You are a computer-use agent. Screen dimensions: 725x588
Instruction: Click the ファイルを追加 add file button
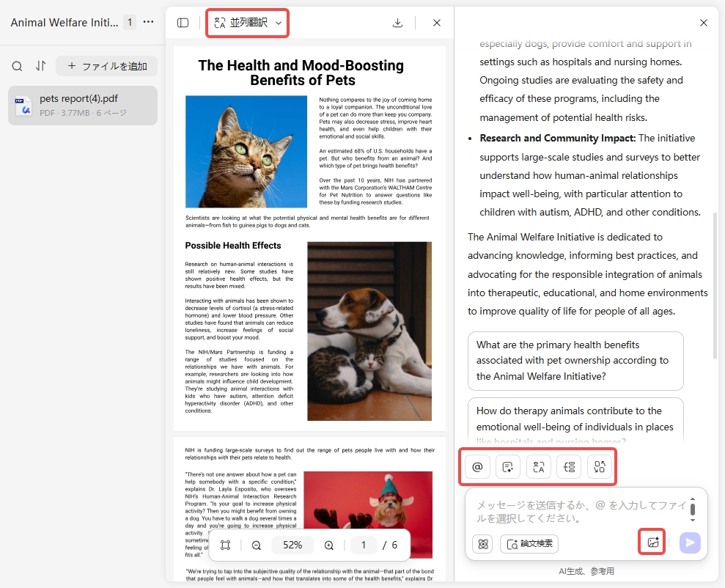[107, 66]
